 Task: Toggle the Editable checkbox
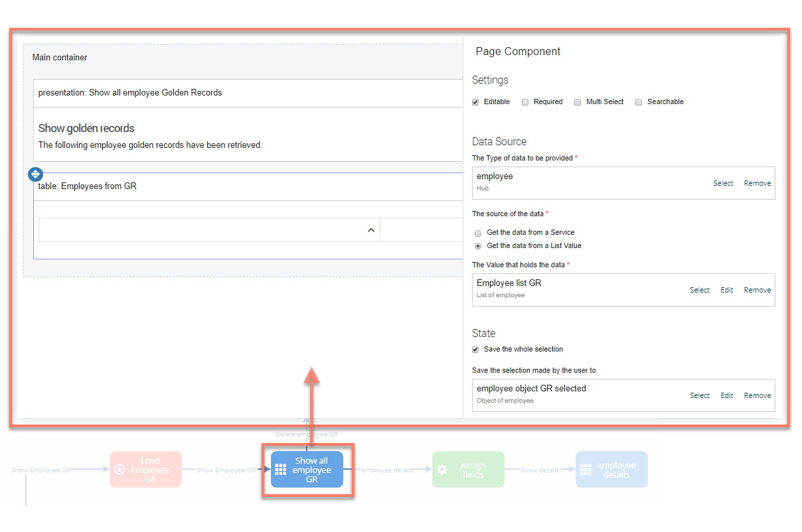(x=475, y=102)
